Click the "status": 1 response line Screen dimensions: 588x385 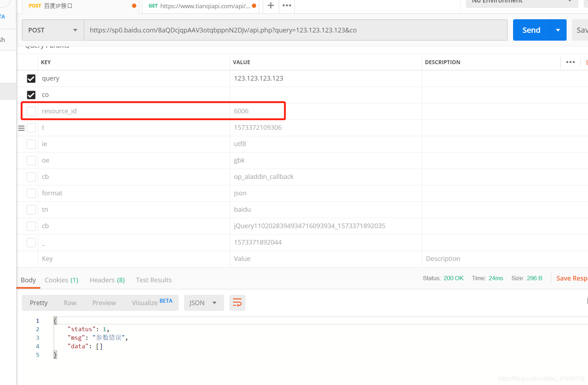(88, 329)
